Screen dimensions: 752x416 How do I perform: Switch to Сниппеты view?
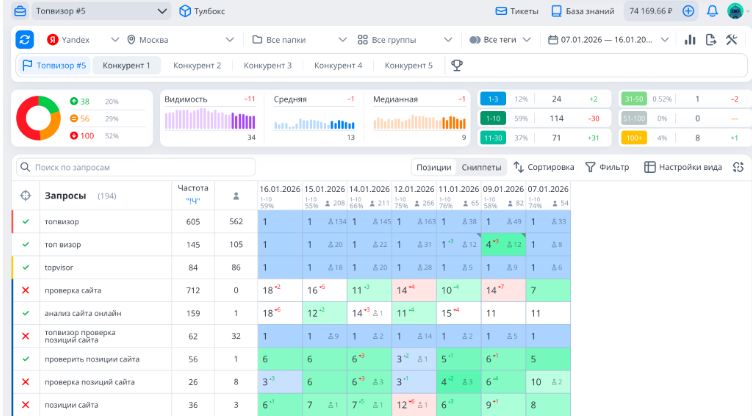481,167
